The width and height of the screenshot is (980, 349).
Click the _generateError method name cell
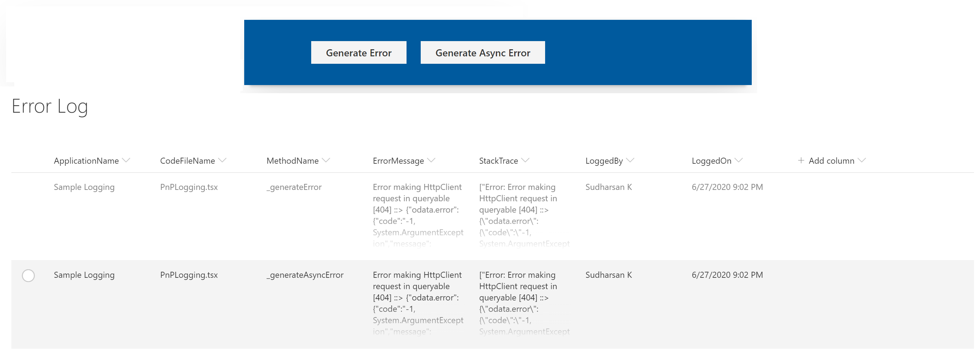294,187
